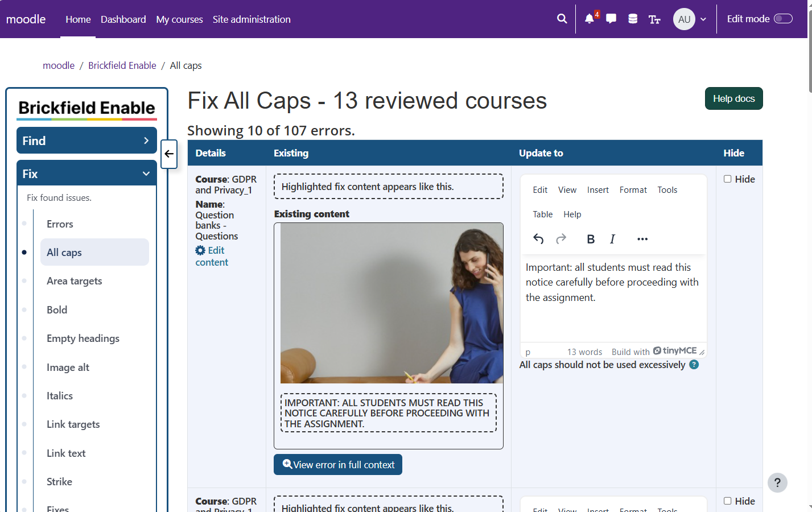Click the p element path in editor
This screenshot has height=512, width=812.
pos(528,352)
